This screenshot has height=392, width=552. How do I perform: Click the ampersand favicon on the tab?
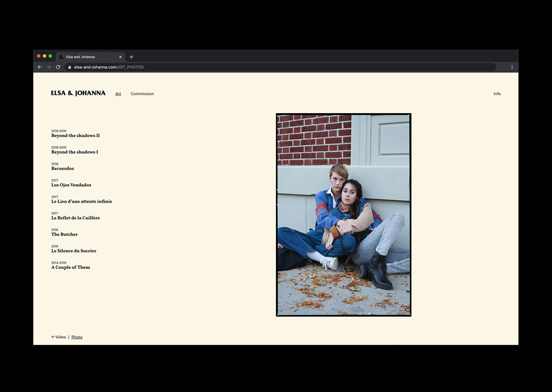(61, 57)
